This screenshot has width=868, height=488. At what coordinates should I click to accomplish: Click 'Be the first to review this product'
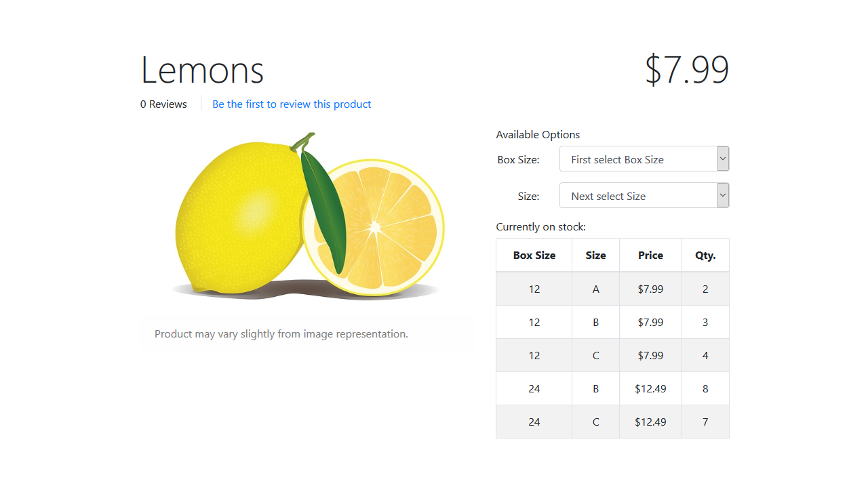(292, 104)
